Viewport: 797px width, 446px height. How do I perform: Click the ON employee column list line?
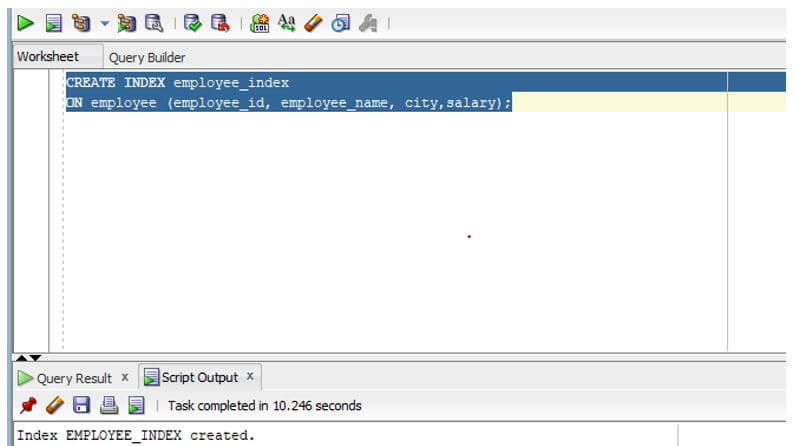pos(288,103)
